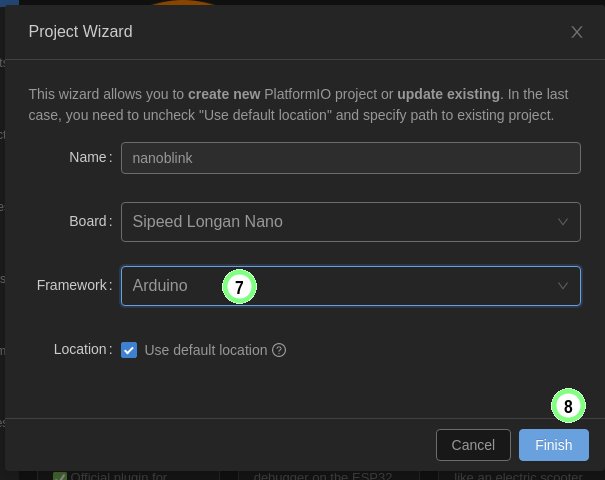Expand the Board dropdown arrow
605x480 pixels.
[x=563, y=221]
